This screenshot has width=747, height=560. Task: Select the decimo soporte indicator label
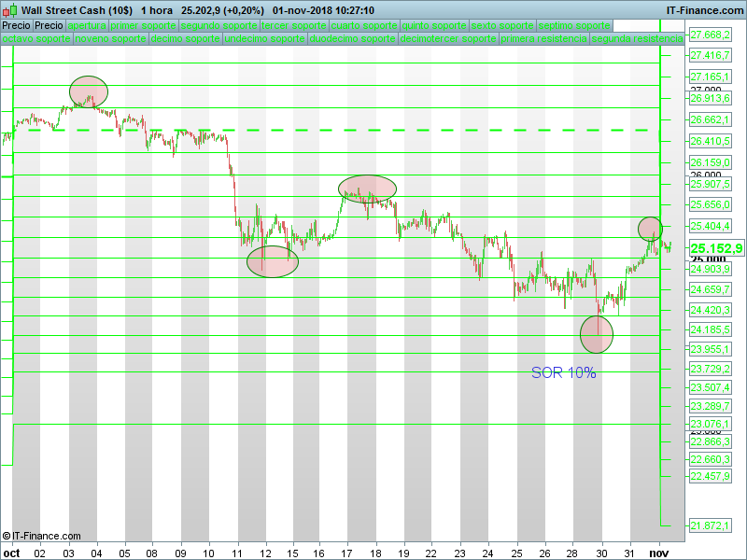coord(185,39)
